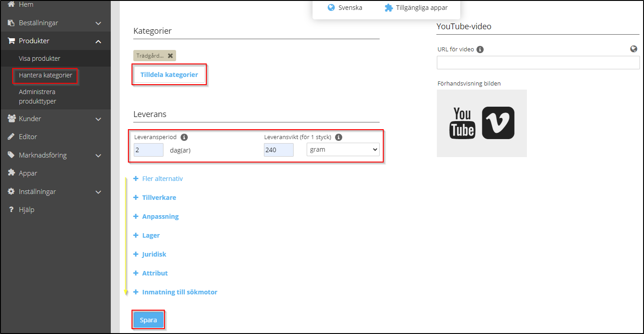
Task: Open the weight unit dropdown showing gram
Action: click(343, 149)
